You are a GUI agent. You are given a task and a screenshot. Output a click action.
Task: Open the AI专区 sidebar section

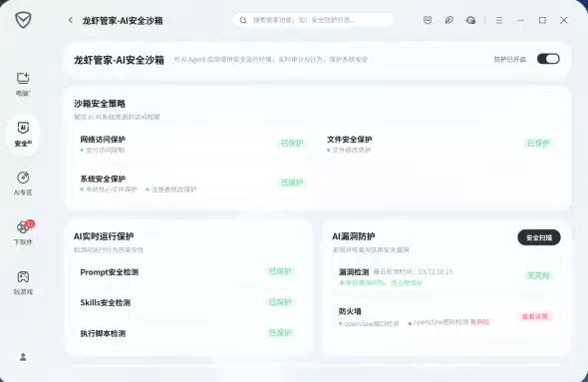(x=23, y=184)
